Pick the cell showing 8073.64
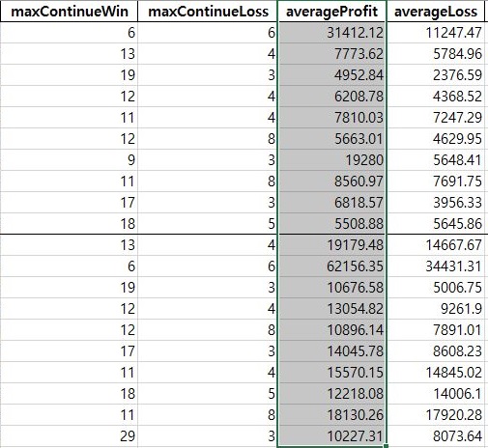 [x=436, y=436]
